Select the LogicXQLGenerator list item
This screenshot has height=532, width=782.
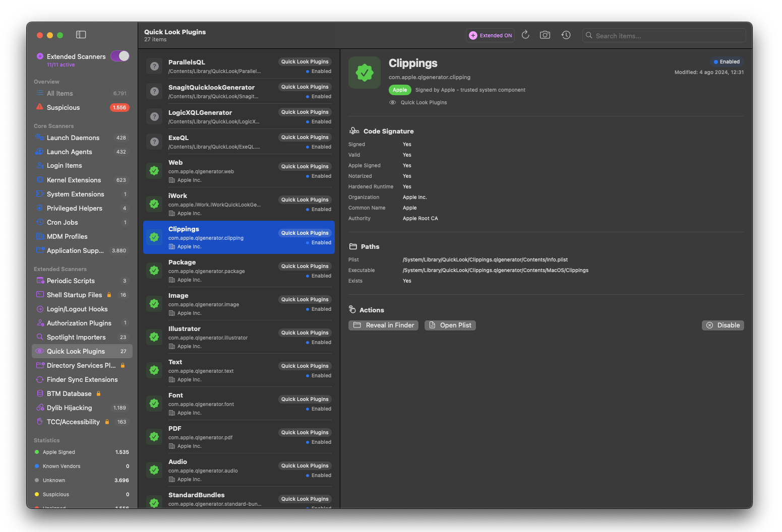click(x=239, y=116)
